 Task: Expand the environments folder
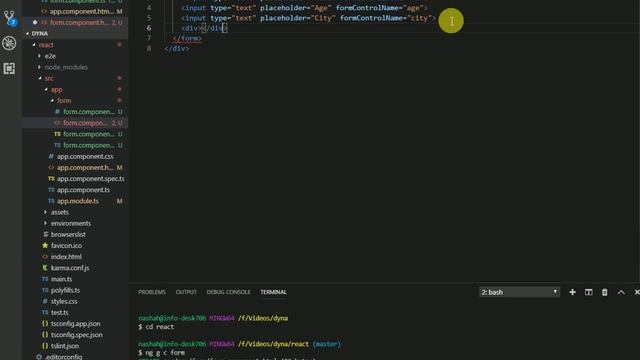click(71, 223)
